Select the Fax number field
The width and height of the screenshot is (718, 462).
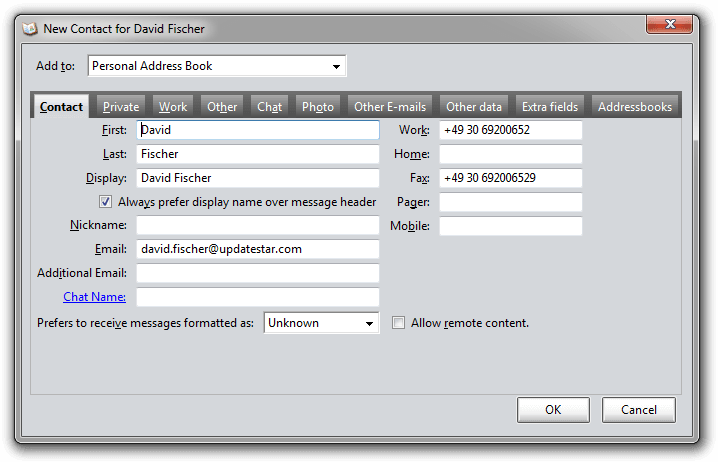pyautogui.click(x=510, y=178)
